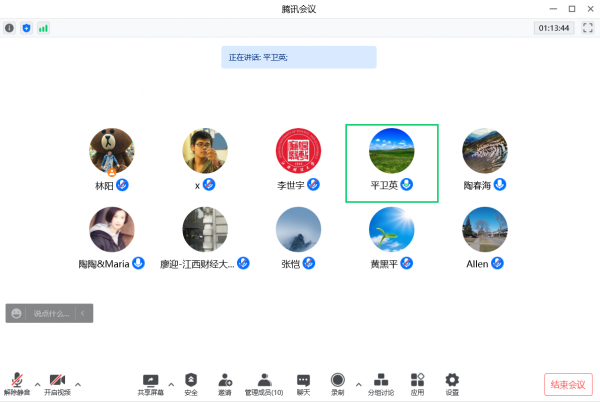Open the 安全 security menu
Viewport: 600px width, 402px height.
(191, 382)
